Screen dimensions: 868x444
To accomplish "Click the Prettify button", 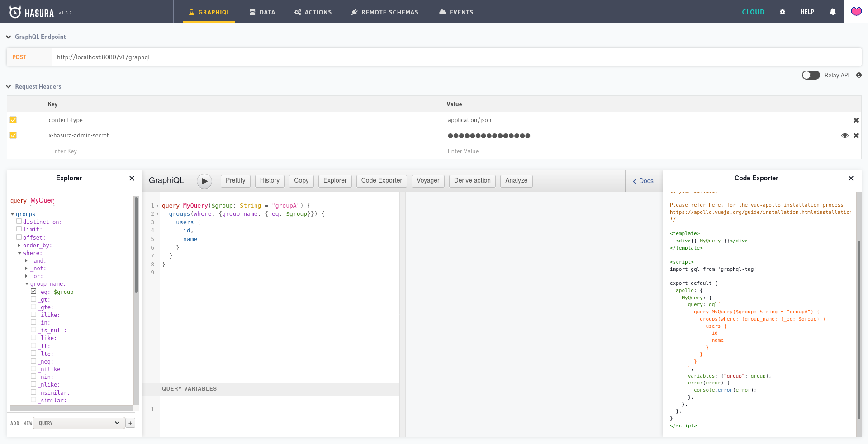I will coord(236,181).
